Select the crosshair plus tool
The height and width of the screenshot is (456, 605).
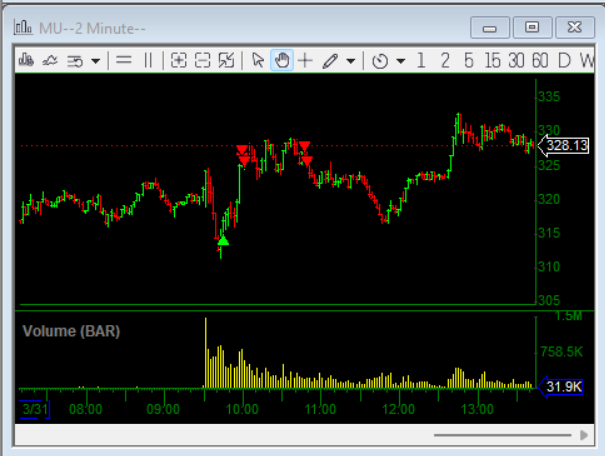point(305,61)
